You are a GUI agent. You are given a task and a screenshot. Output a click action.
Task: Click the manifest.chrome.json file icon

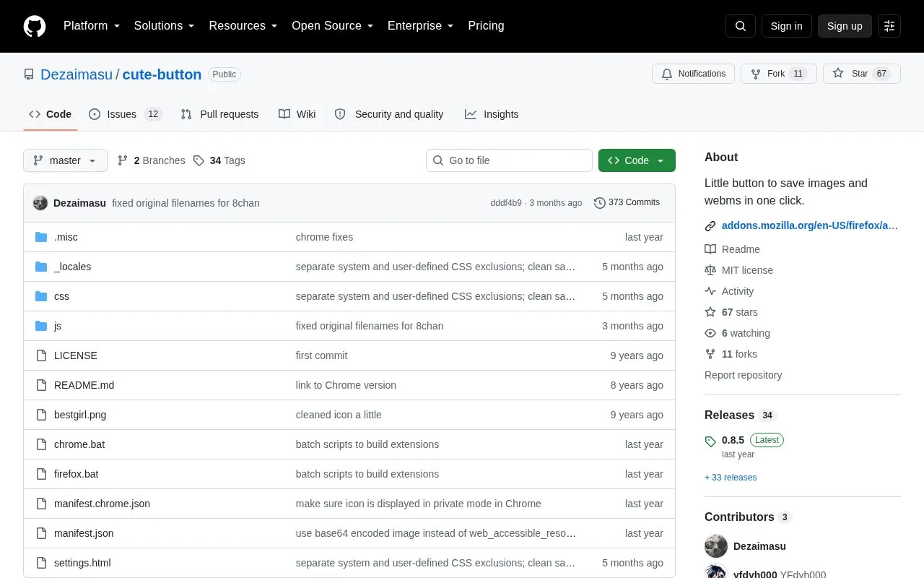coord(41,504)
